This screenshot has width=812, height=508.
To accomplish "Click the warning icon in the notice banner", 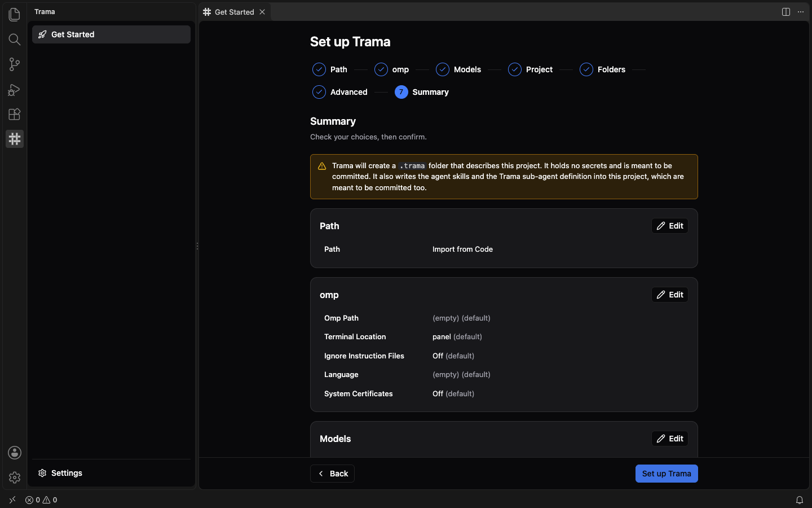I will point(322,166).
